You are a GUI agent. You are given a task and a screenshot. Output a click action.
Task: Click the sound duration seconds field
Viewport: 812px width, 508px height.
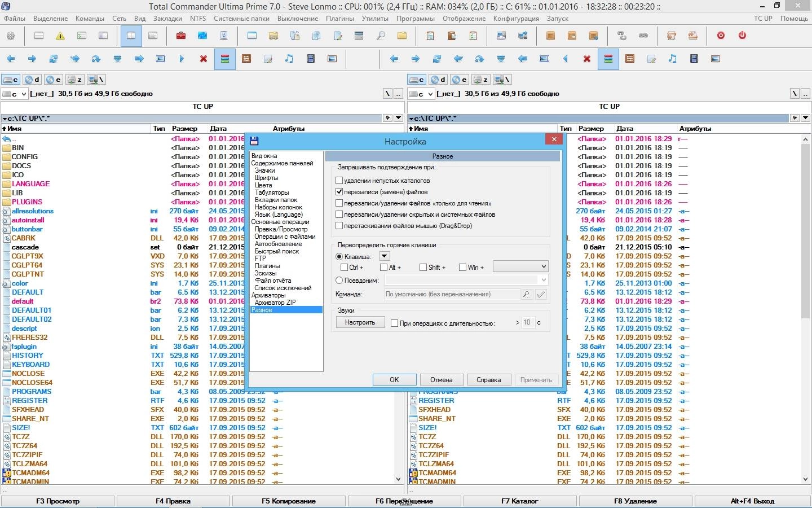(x=527, y=323)
